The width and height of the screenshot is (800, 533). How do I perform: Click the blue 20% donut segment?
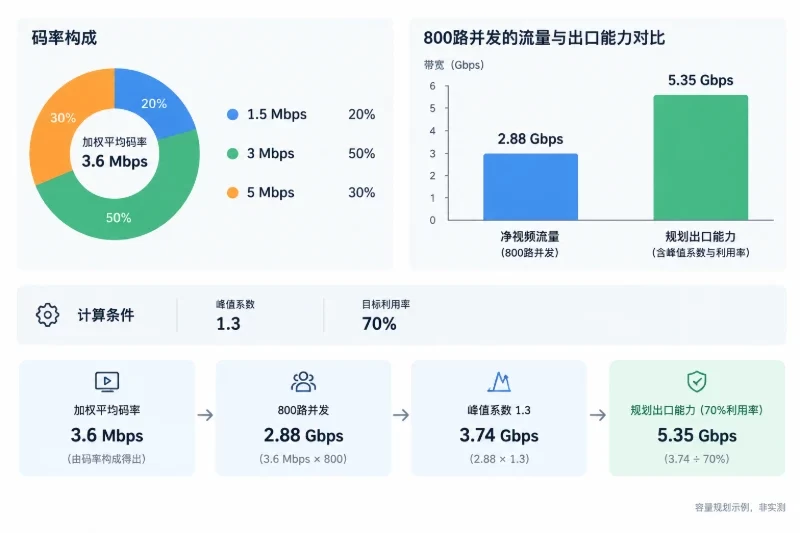point(153,104)
